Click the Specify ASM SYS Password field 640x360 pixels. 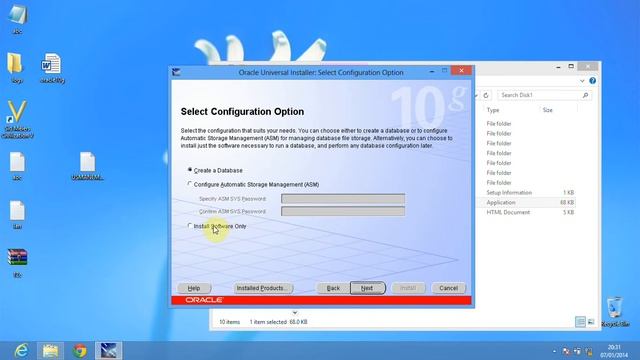tap(343, 199)
